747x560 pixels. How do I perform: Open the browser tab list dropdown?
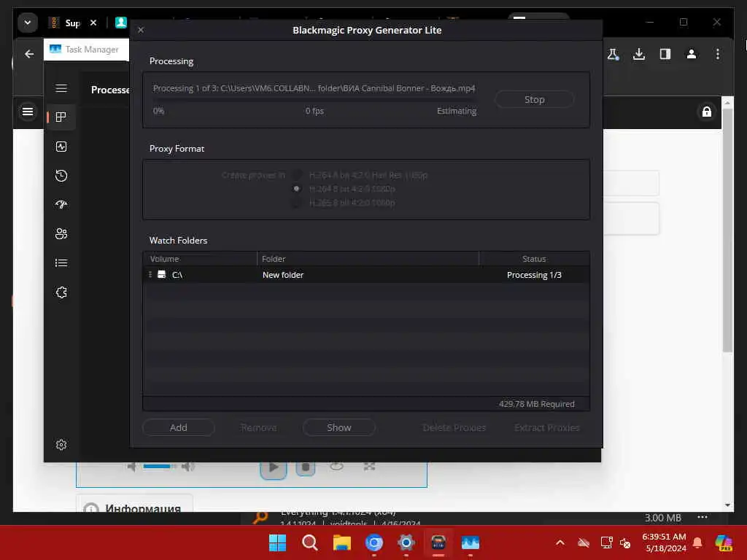coord(28,23)
